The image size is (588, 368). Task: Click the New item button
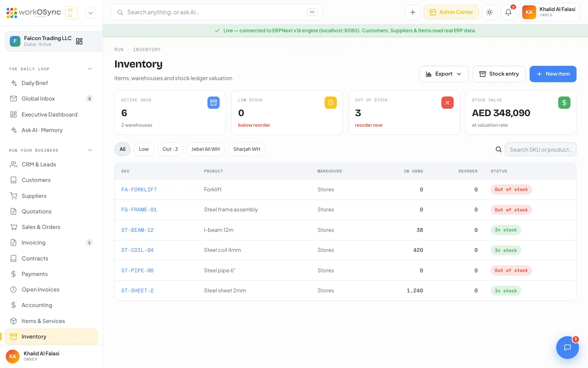pyautogui.click(x=553, y=74)
